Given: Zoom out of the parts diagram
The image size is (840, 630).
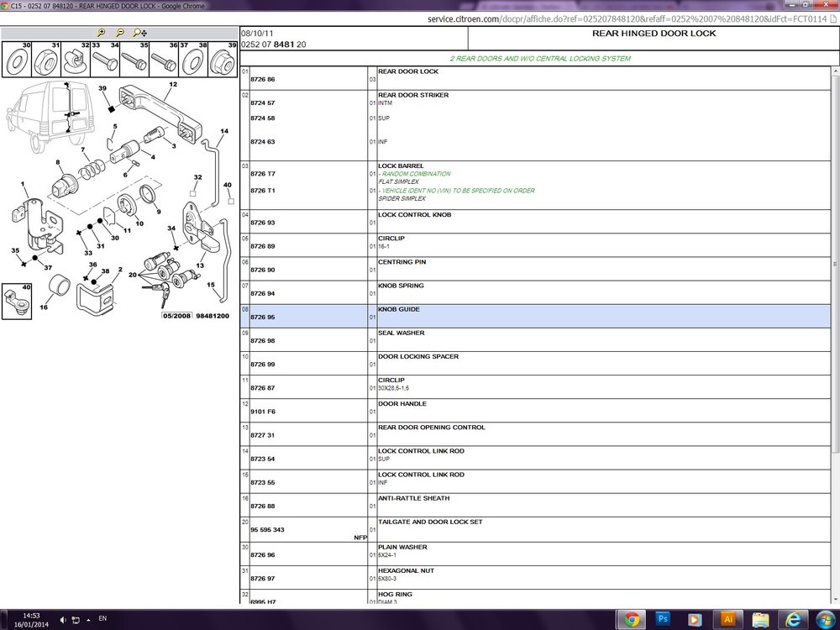Looking at the screenshot, I should click(x=120, y=33).
